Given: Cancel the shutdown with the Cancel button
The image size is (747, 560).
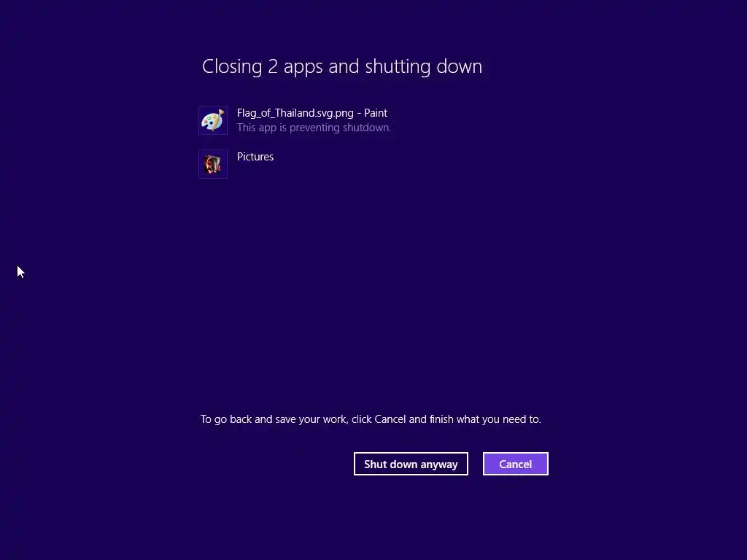Looking at the screenshot, I should click(x=516, y=464).
